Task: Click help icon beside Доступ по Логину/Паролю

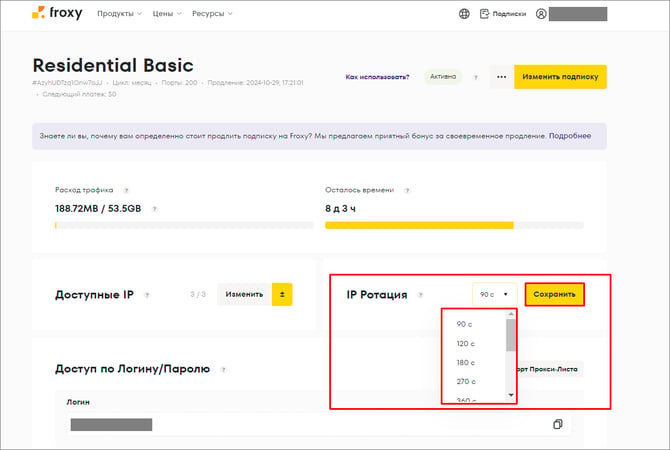Action: tap(223, 369)
